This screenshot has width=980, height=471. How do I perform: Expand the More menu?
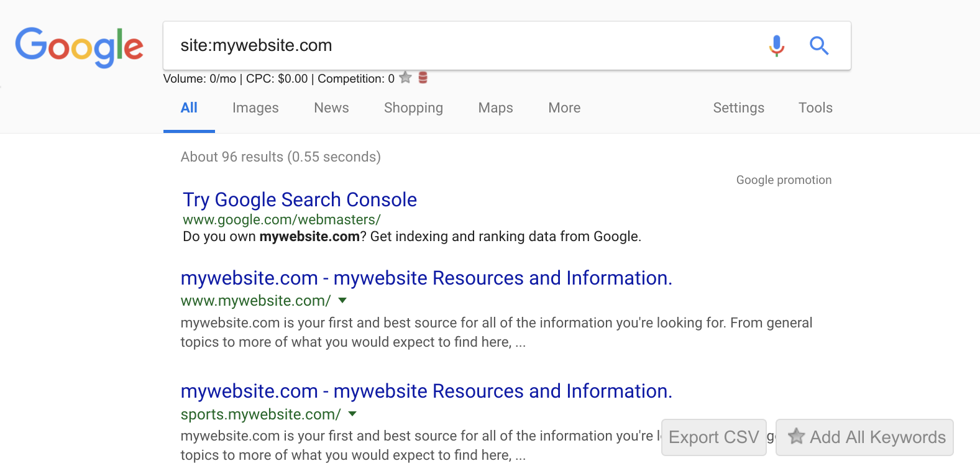click(x=564, y=107)
